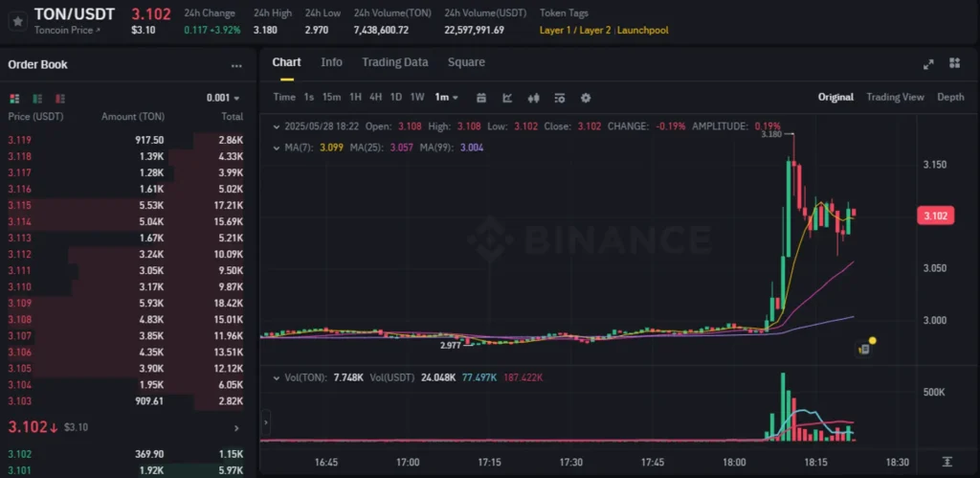Click the 24h Volume(USDT) value 22,597,991.69
Viewport: 980px width, 478px height.
(x=475, y=30)
